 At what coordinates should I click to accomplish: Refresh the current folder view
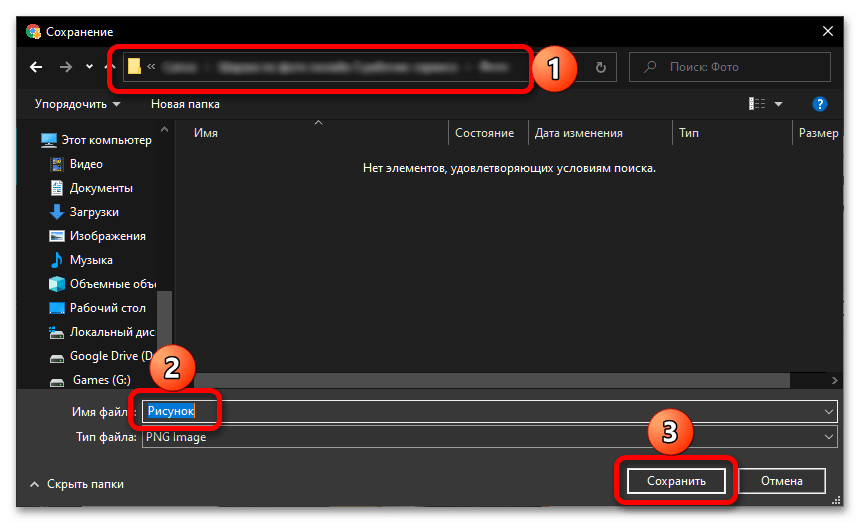[601, 67]
